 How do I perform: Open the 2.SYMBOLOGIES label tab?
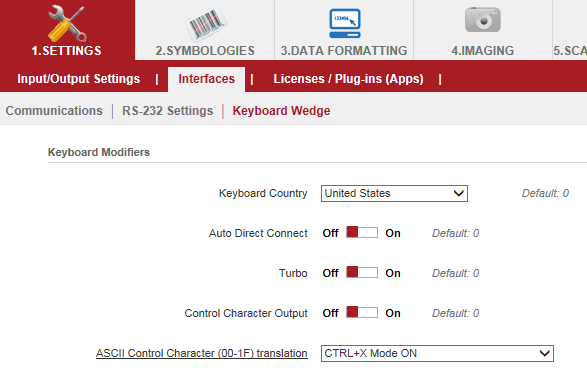205,51
